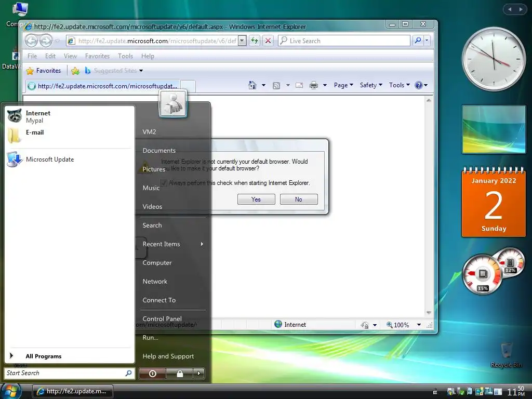
Task: Click the Start Search input box
Action: [65, 373]
